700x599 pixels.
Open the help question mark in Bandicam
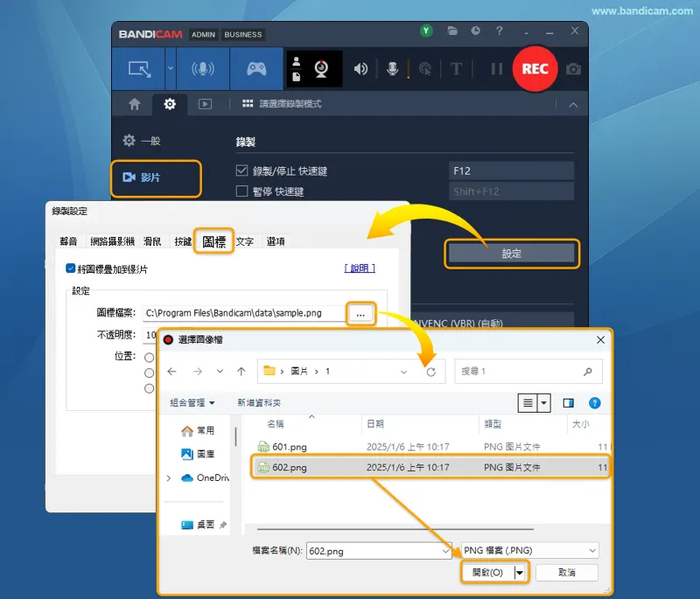point(499,31)
